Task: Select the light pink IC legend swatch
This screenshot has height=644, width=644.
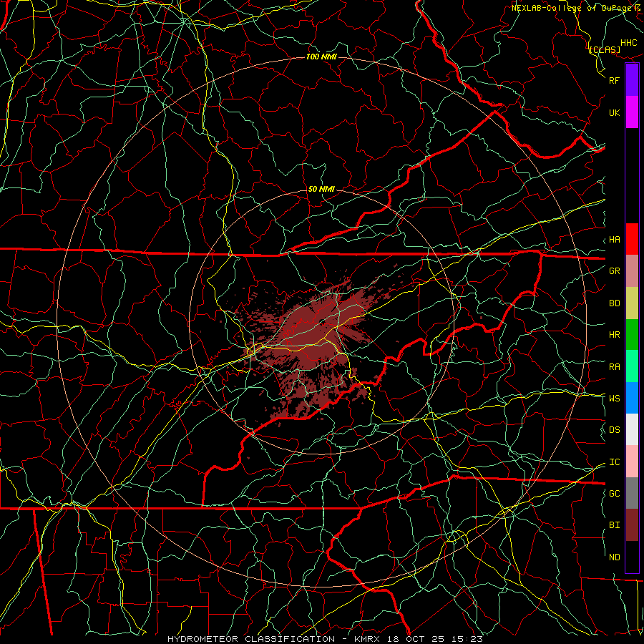Action: (x=632, y=462)
